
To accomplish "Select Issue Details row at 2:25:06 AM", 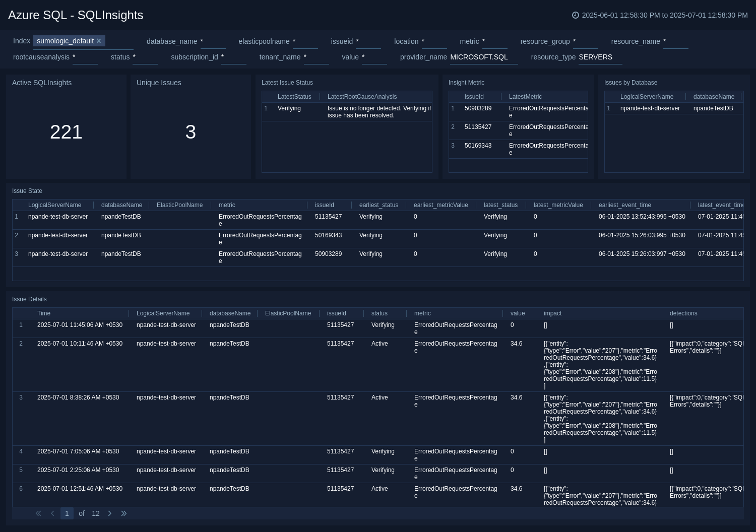I will coord(378,474).
